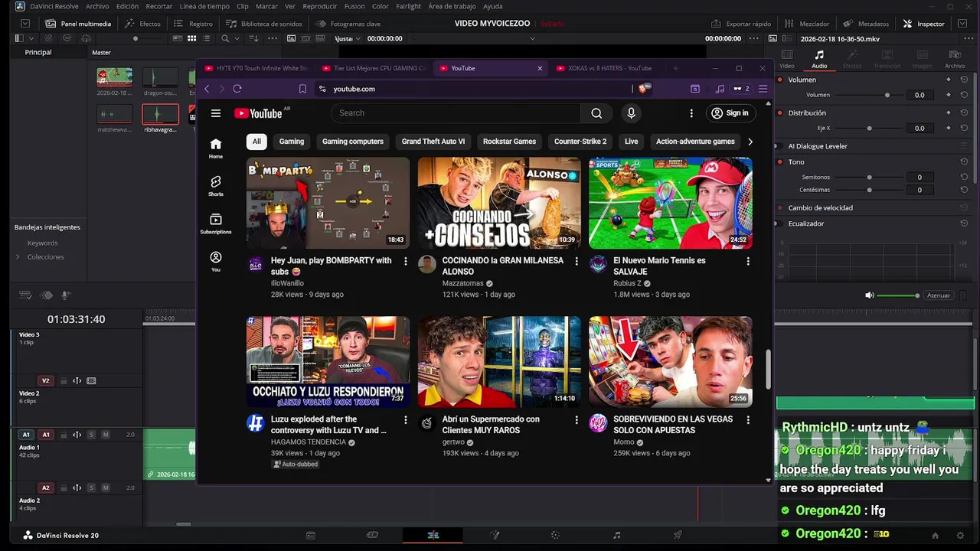
Task: Go to project manager home icon
Action: tap(935, 535)
